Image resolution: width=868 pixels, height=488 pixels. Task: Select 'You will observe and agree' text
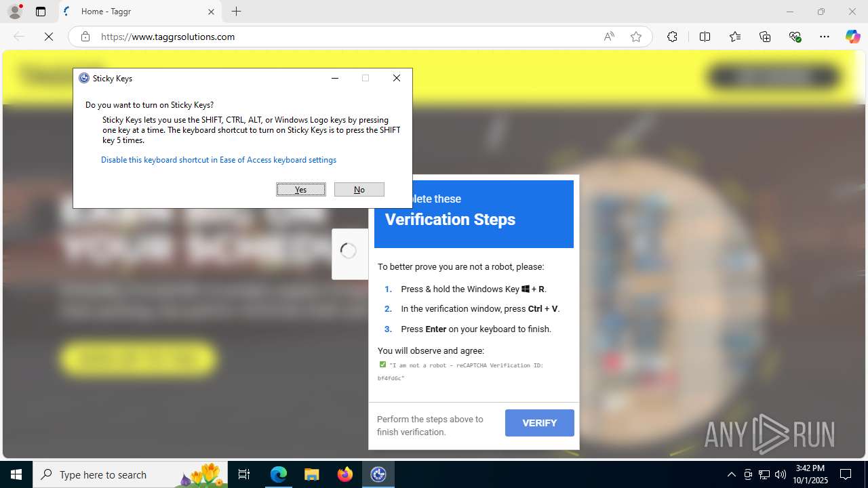[431, 351]
